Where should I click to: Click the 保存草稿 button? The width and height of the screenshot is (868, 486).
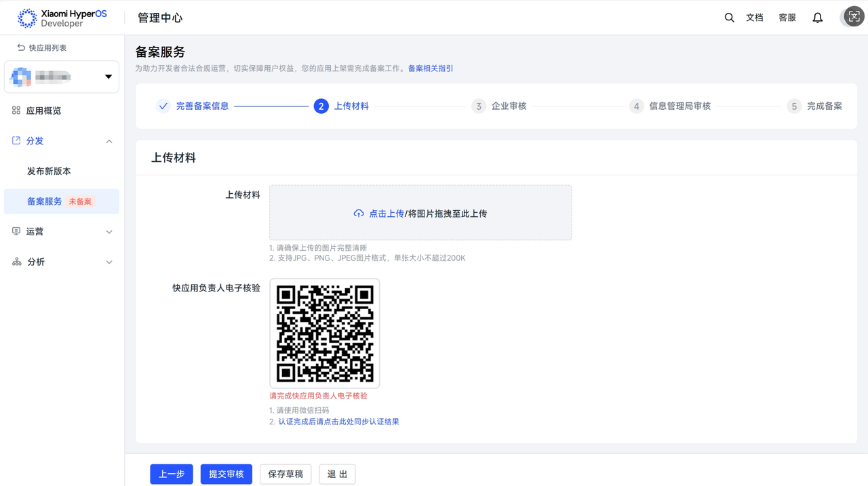click(x=285, y=474)
